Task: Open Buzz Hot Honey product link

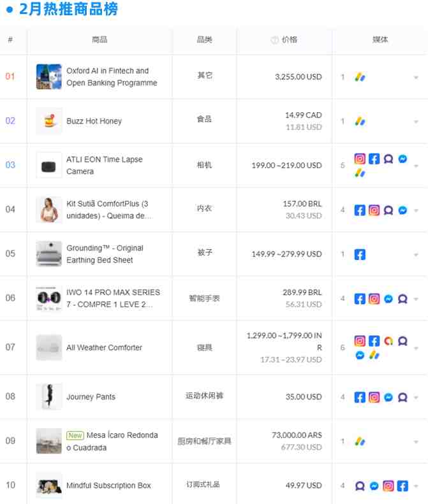Action: point(94,121)
